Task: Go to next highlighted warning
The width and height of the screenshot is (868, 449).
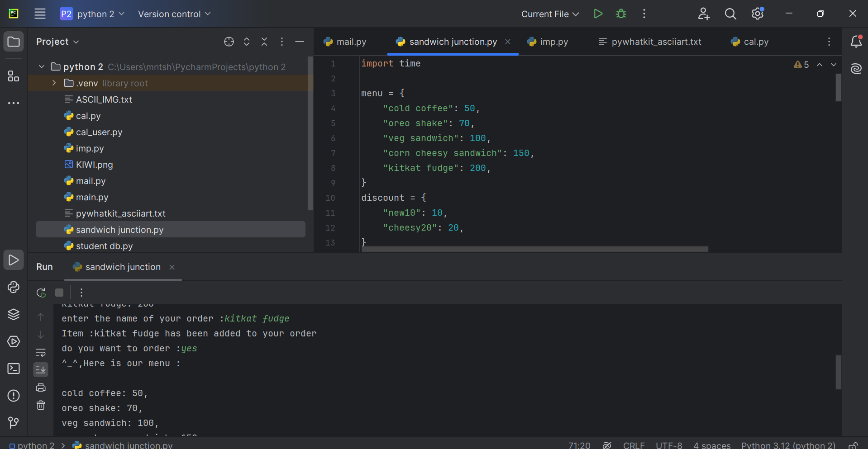Action: tap(834, 65)
